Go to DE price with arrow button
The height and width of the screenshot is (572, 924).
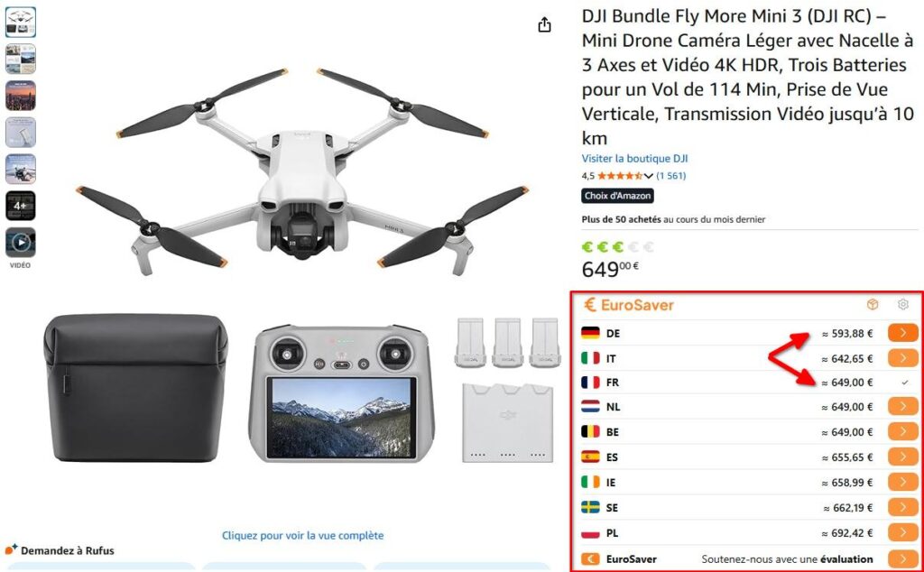coord(903,333)
